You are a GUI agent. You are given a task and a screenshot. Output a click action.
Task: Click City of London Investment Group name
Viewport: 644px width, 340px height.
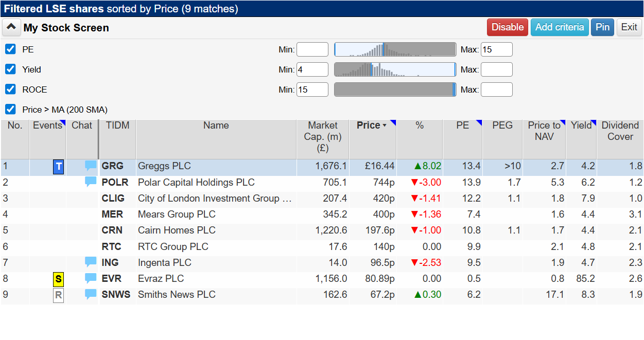[x=215, y=198]
